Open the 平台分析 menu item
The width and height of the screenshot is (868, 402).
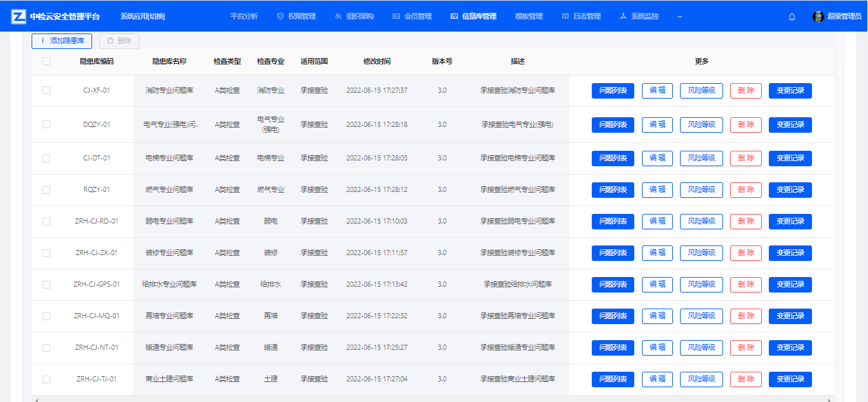click(244, 17)
